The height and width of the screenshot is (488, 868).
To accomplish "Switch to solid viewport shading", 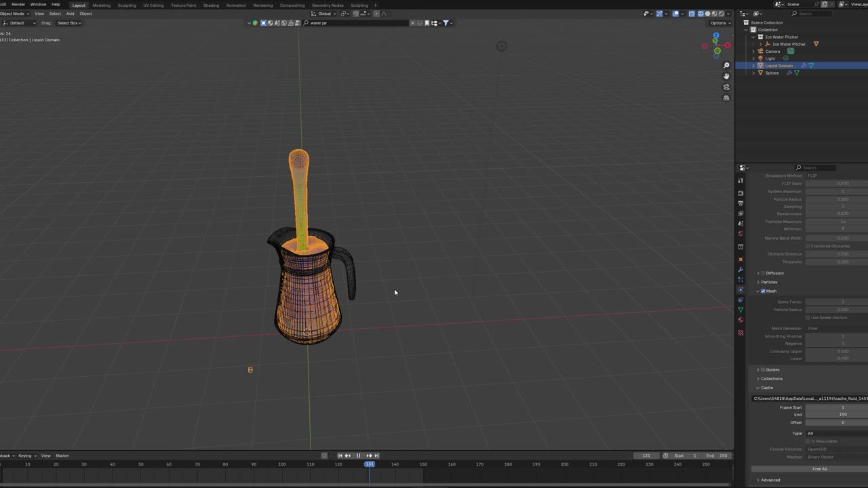I will pyautogui.click(x=708, y=14).
